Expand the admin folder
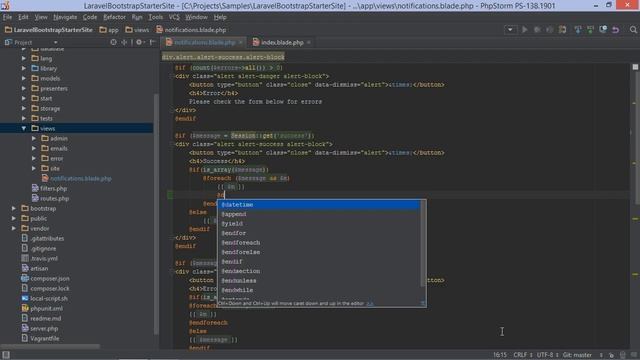Screen dimensions: 640x360 coord(34,138)
